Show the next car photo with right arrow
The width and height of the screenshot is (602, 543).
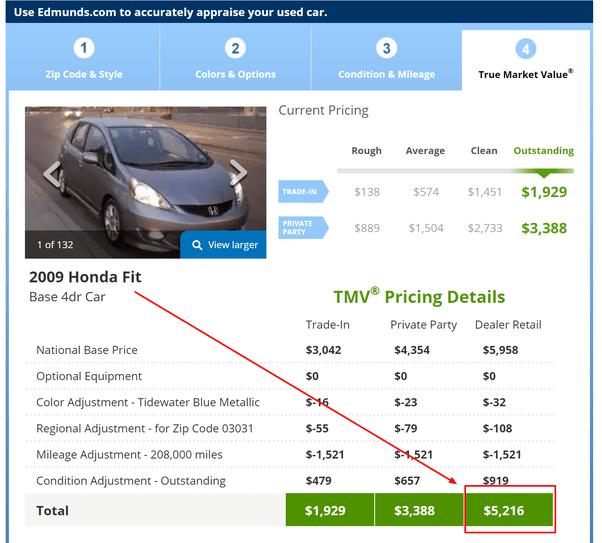point(238,172)
